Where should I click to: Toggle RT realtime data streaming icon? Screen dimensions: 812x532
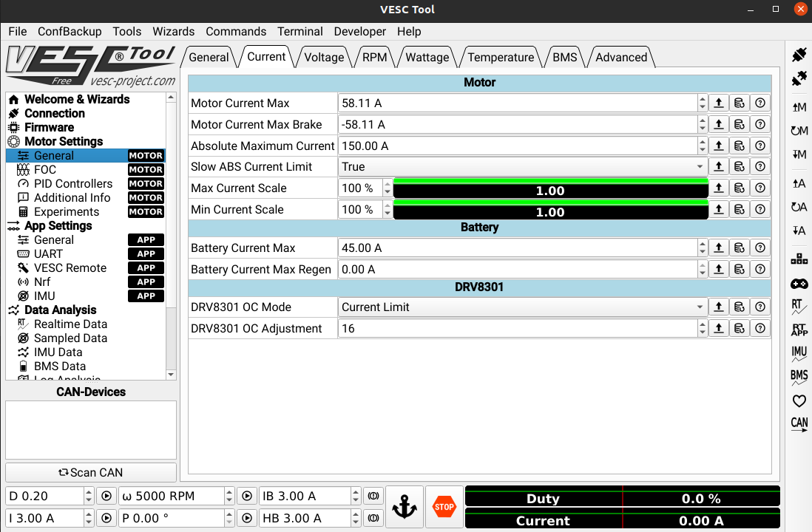tap(799, 307)
